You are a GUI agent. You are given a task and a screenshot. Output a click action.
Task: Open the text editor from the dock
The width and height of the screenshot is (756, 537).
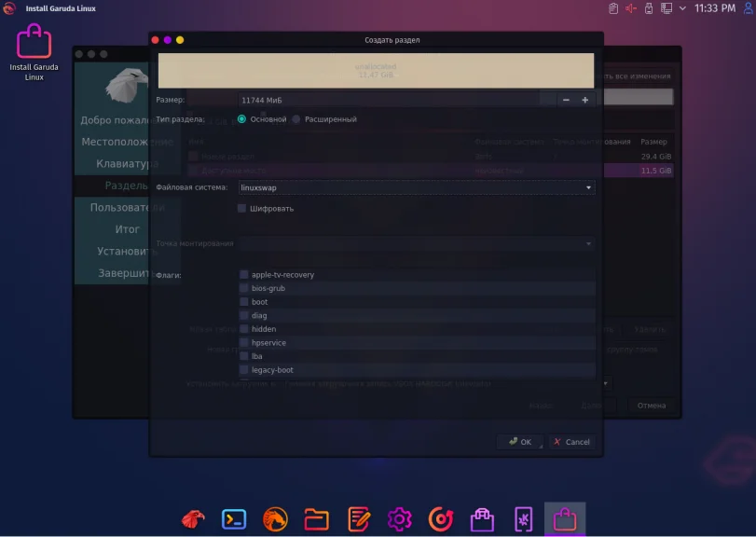tap(359, 518)
